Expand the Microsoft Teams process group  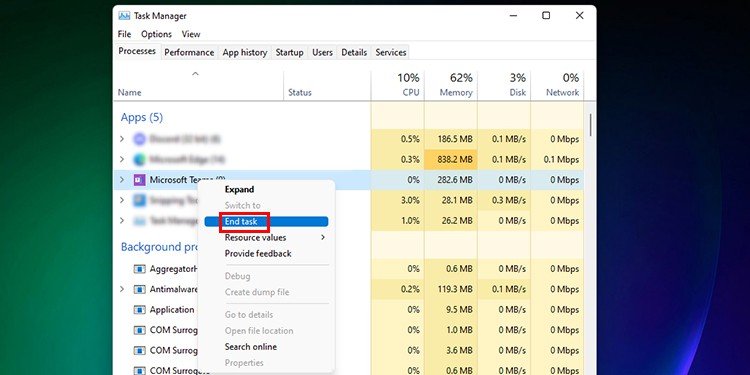pyautogui.click(x=122, y=180)
